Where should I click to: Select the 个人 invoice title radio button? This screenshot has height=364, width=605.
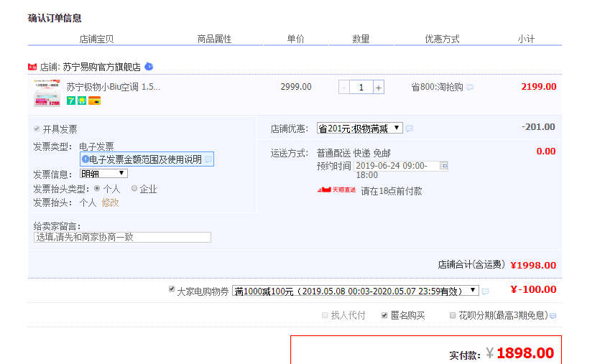pos(97,189)
